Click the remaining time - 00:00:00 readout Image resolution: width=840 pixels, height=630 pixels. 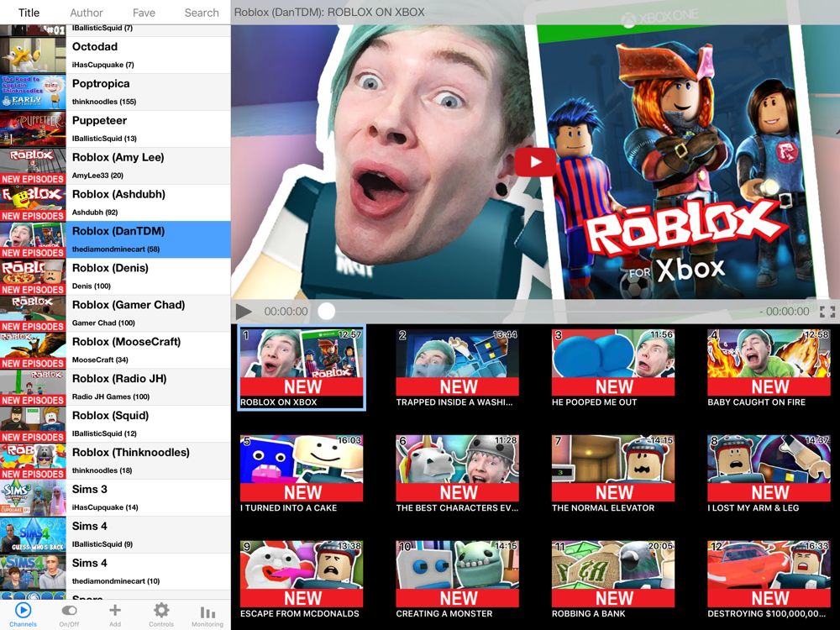pos(785,312)
